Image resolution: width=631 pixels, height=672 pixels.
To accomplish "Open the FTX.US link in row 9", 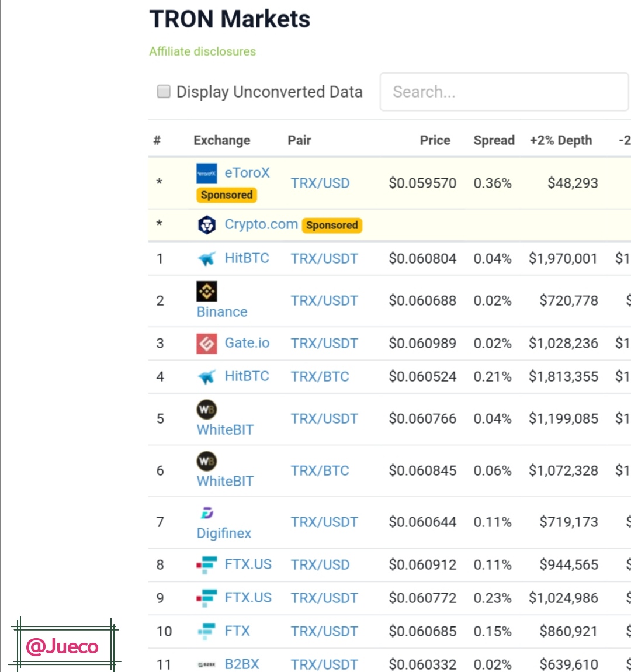I will (x=248, y=597).
